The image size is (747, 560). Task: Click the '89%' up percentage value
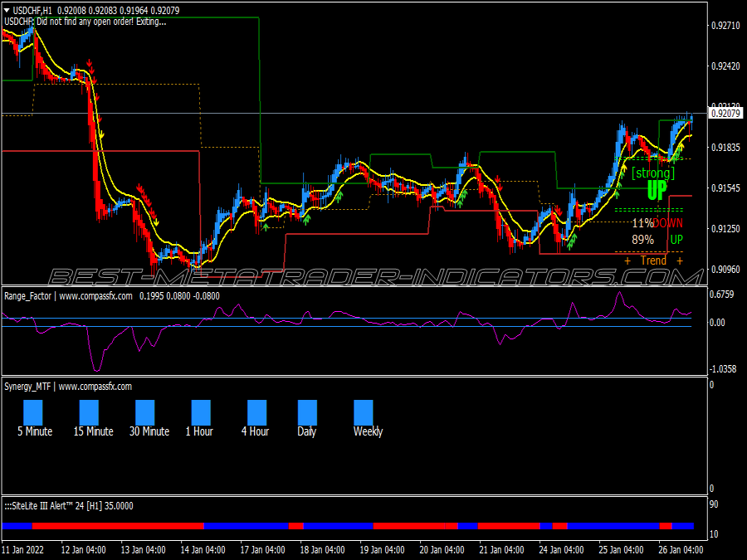(x=642, y=240)
